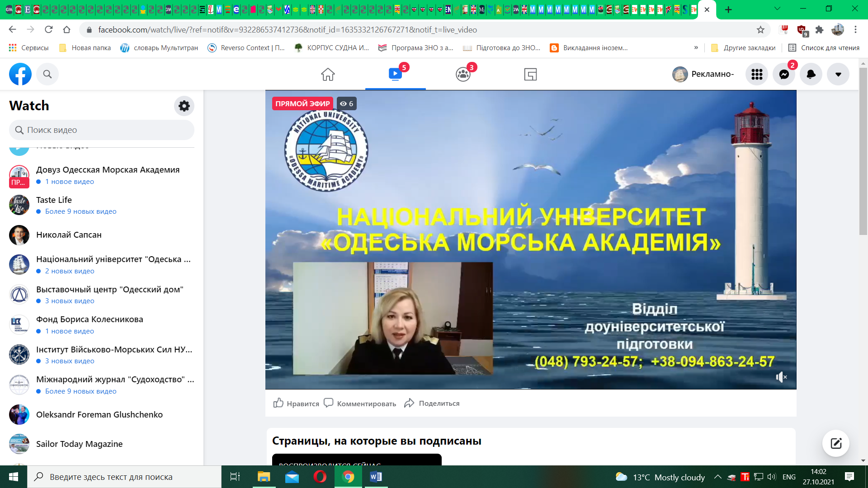The height and width of the screenshot is (488, 868).
Task: Open Task View on the taskbar
Action: 235,477
